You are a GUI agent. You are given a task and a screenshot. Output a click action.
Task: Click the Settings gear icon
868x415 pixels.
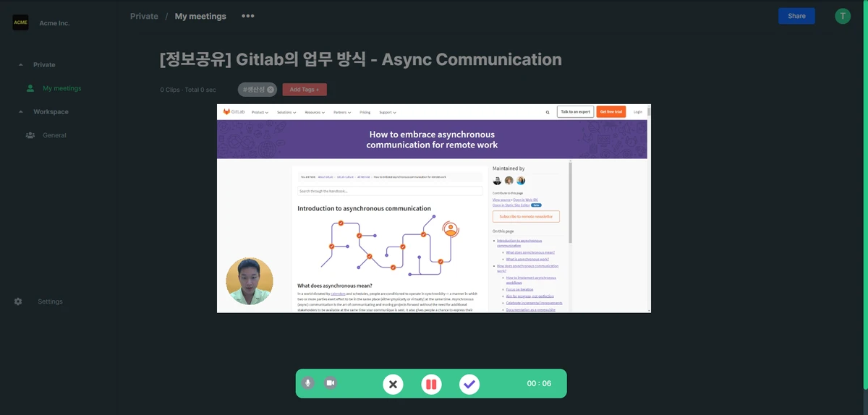tap(18, 301)
